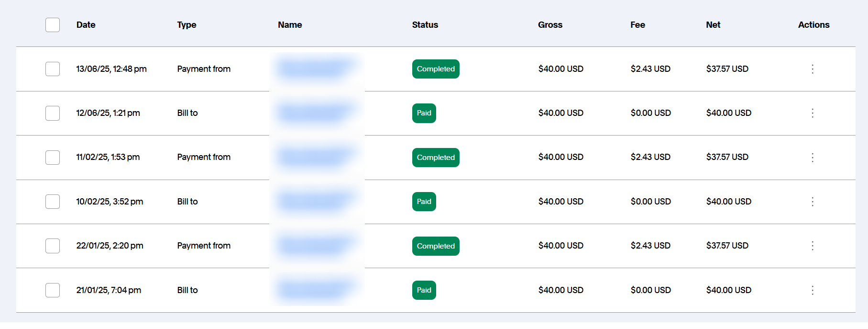Viewport: 868px width, 329px height.
Task: Open actions menu for 13/06/25 payment
Action: tap(812, 69)
